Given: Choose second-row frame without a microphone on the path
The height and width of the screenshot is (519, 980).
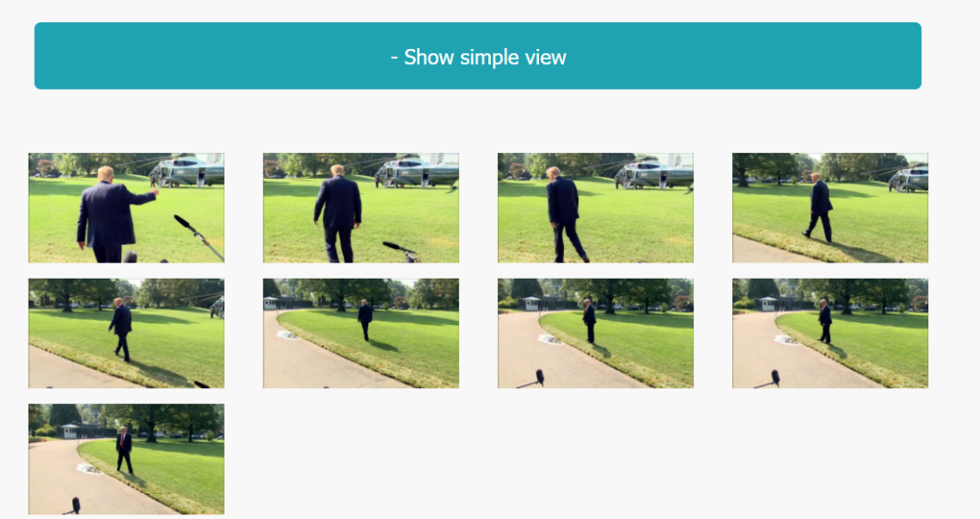Looking at the screenshot, I should click(x=361, y=333).
